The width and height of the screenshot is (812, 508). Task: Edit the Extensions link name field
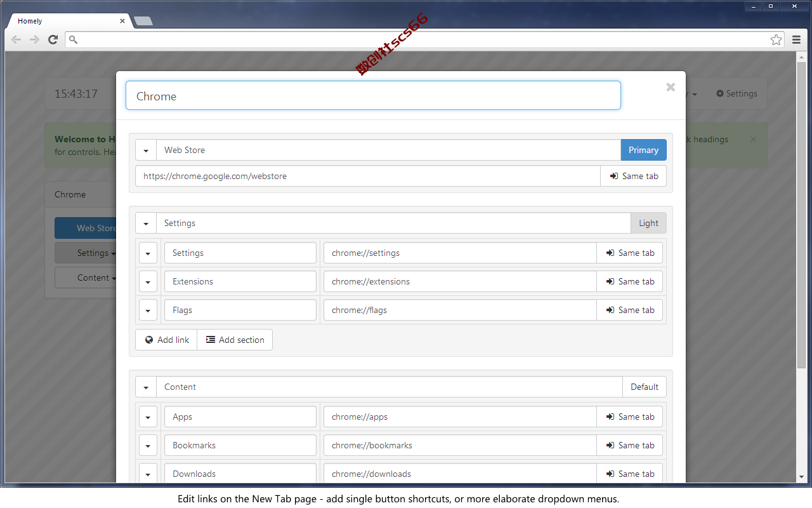pyautogui.click(x=240, y=281)
